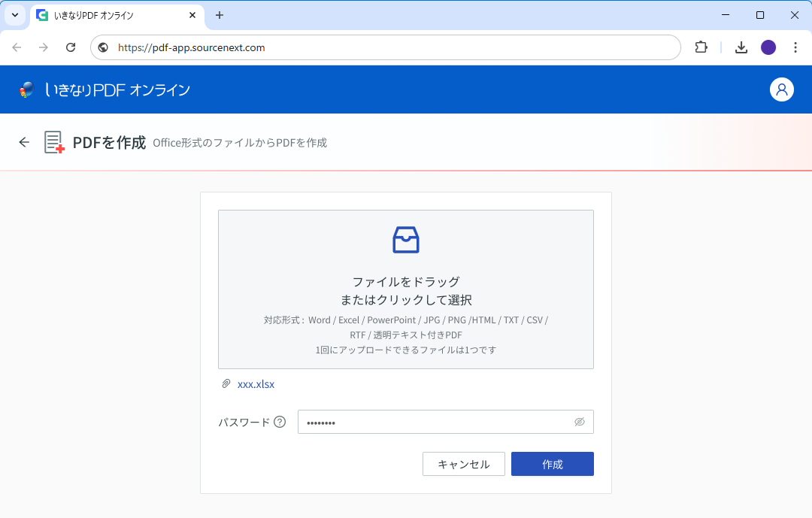Click the browser downloads icon
The image size is (812, 518).
pos(741,47)
